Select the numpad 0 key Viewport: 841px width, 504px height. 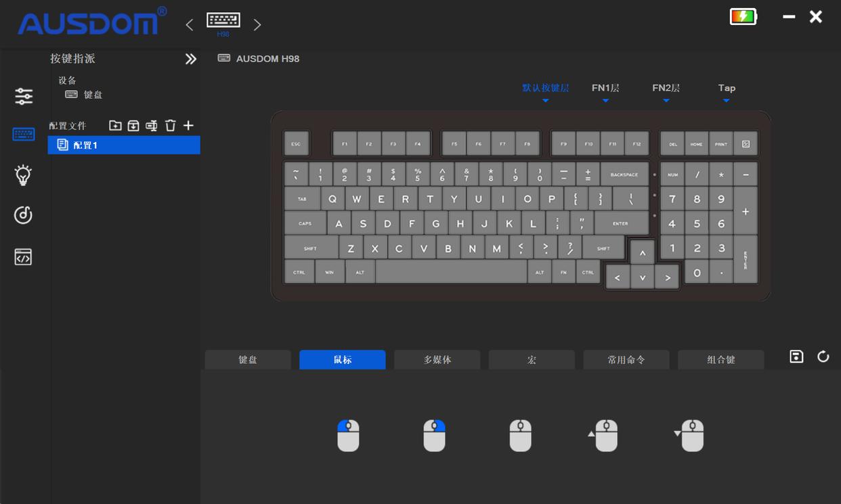coord(697,273)
